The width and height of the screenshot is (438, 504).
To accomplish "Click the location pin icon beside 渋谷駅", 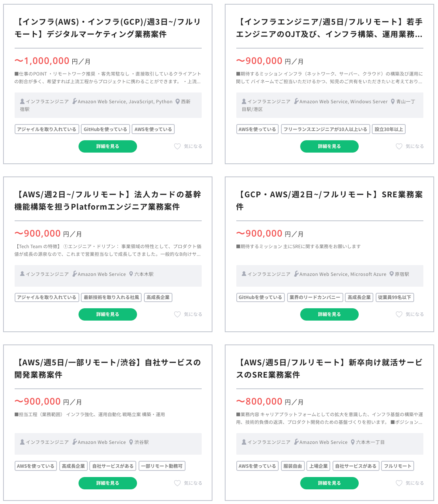I will click(x=131, y=442).
